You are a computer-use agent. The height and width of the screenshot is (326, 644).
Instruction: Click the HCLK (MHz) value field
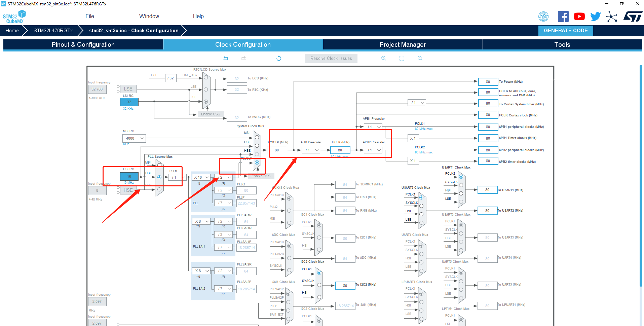(x=340, y=150)
